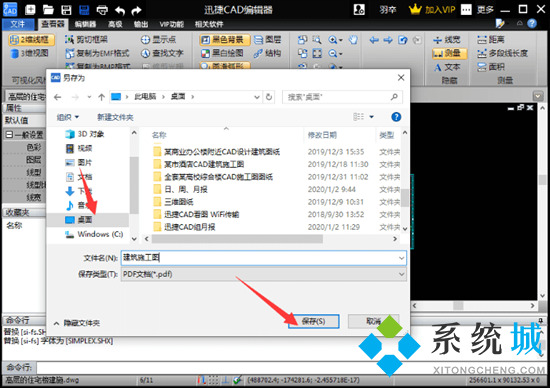Click the 文件名 input field

[263, 258]
